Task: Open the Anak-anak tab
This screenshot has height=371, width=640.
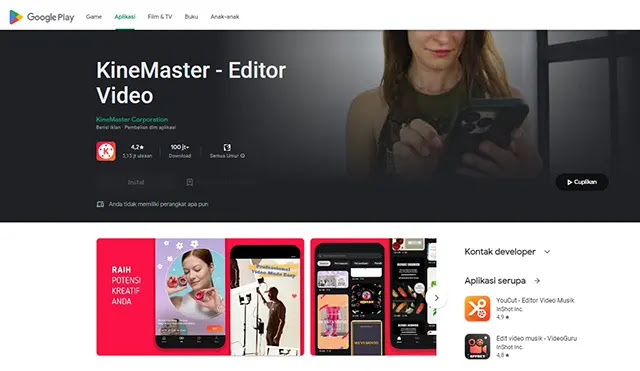Action: 225,17
